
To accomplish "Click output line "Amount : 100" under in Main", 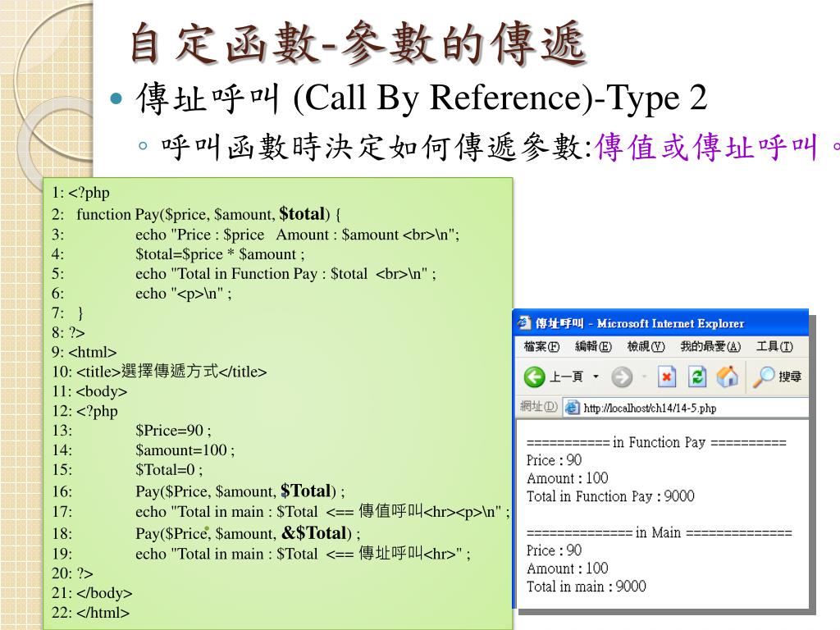I will click(568, 568).
